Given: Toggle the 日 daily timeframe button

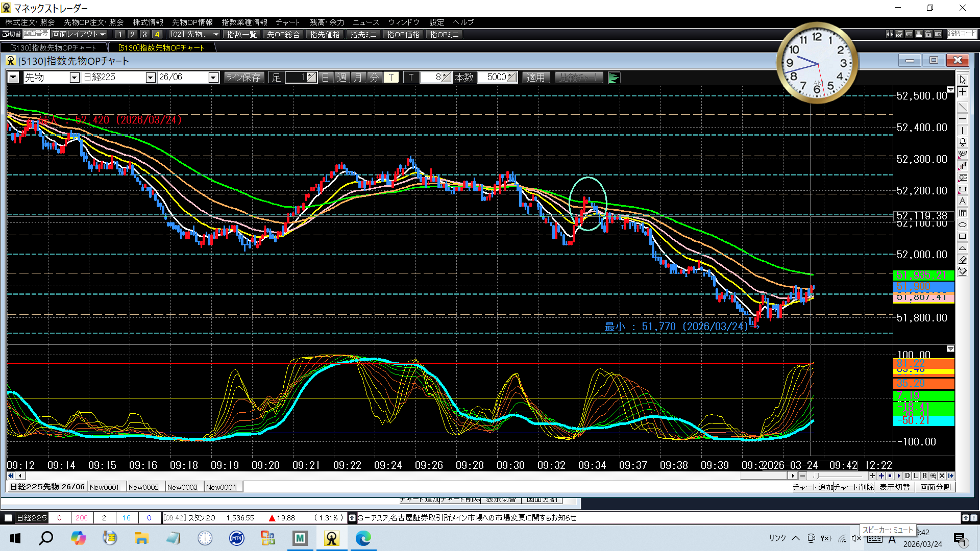Looking at the screenshot, I should [x=326, y=78].
